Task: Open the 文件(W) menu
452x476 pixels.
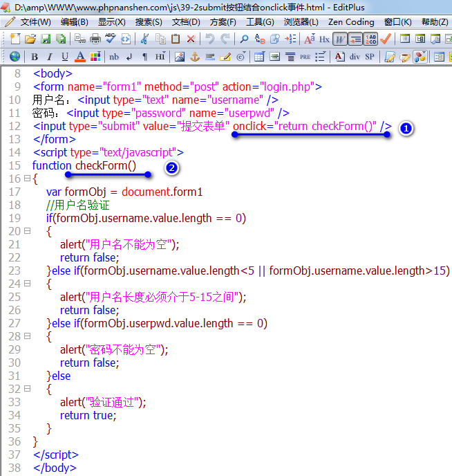Action: coord(35,22)
